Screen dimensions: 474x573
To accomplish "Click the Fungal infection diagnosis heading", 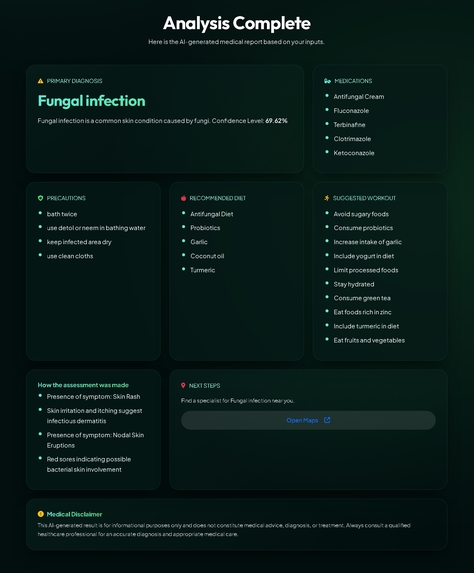I will pos(91,101).
